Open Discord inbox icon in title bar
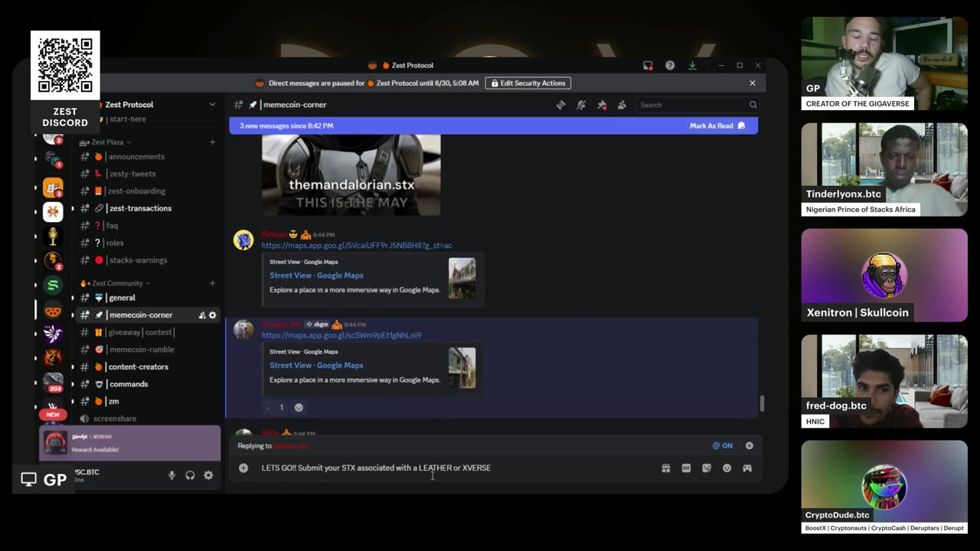This screenshot has width=980, height=551. point(648,66)
